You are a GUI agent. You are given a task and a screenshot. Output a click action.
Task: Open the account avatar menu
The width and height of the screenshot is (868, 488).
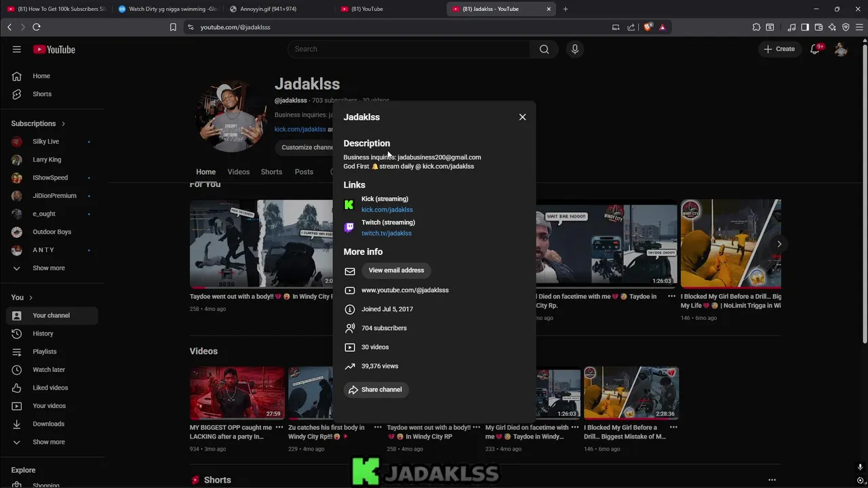[841, 49]
